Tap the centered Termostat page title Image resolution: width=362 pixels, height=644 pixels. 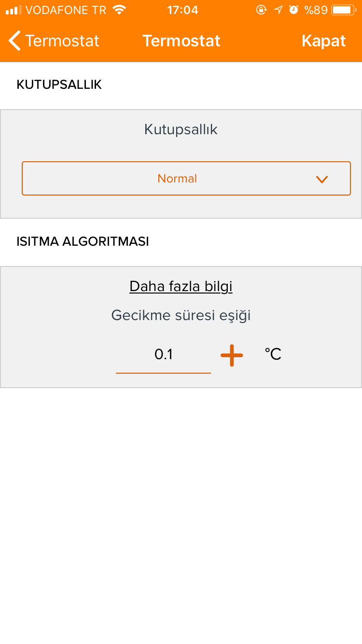coord(181,41)
